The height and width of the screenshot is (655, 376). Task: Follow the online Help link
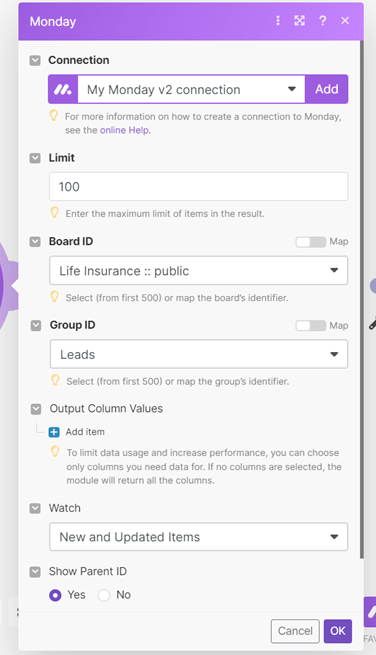click(124, 130)
